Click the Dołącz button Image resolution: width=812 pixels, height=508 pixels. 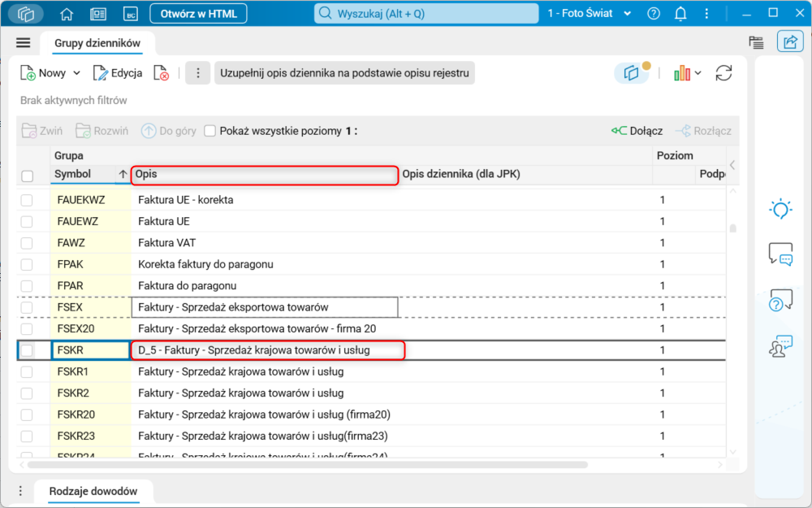637,131
